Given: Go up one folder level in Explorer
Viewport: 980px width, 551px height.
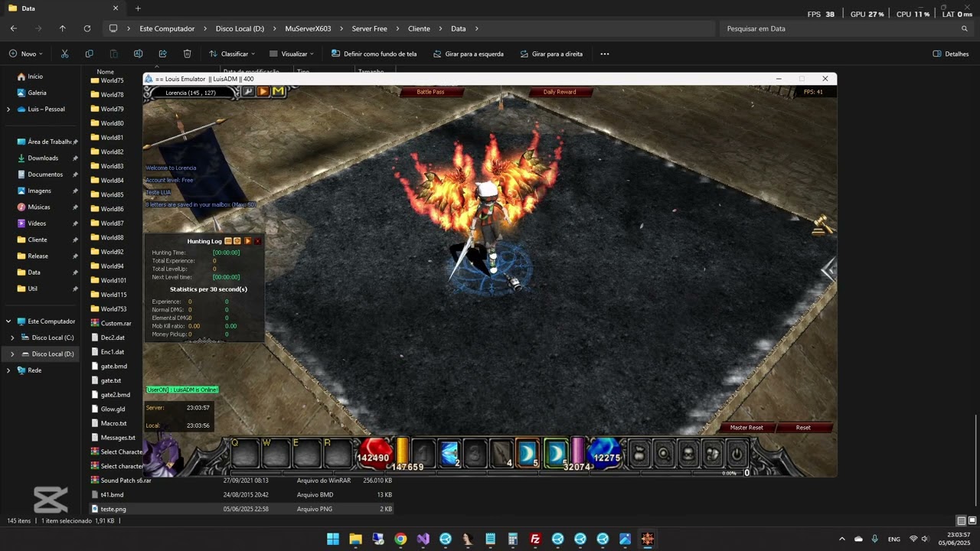Looking at the screenshot, I should [63, 29].
